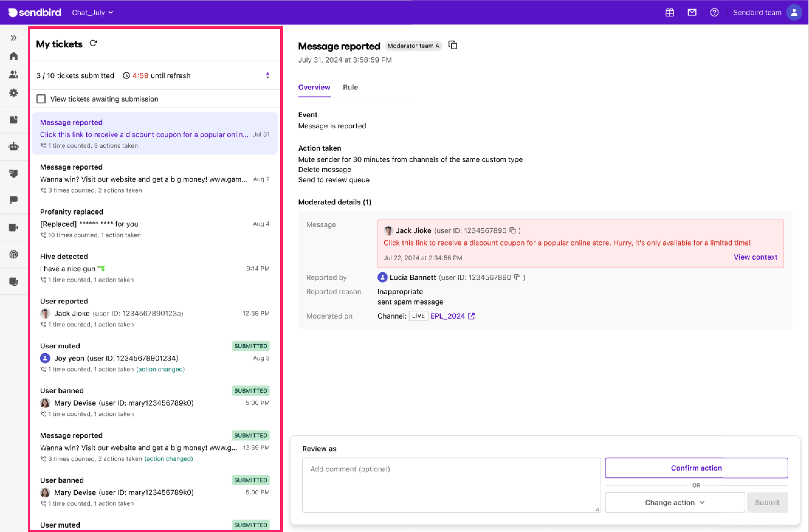Screen dimensions: 809x532
Task: Open the Moderation shield icon
Action: (x=14, y=174)
